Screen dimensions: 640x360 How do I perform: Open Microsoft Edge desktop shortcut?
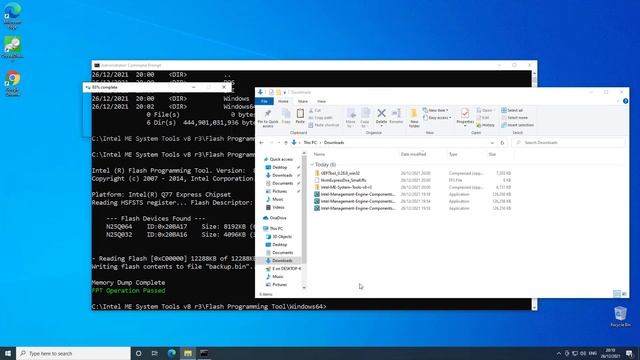(x=12, y=16)
